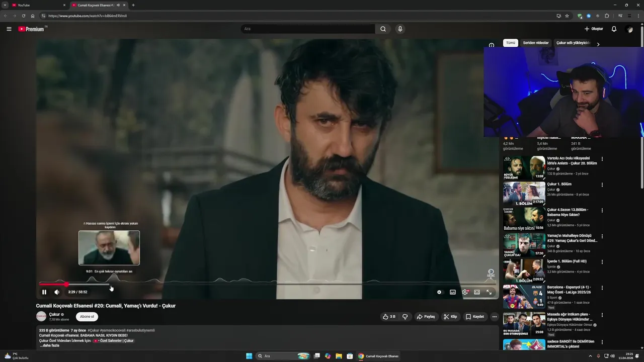Open options menu for Çukur 1. Bölüm
Image resolution: width=644 pixels, height=362 pixels.
(602, 185)
